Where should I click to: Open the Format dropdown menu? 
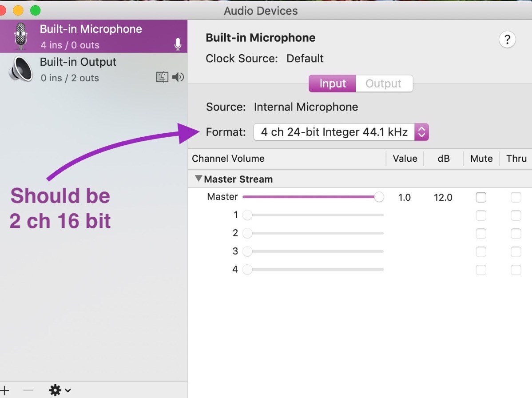pos(341,132)
